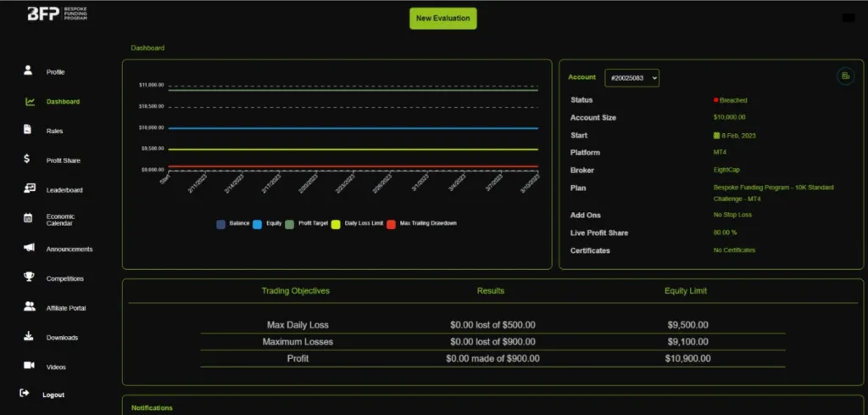Click the Profile person icon in sidebar
This screenshot has height=415, width=868.
[28, 71]
